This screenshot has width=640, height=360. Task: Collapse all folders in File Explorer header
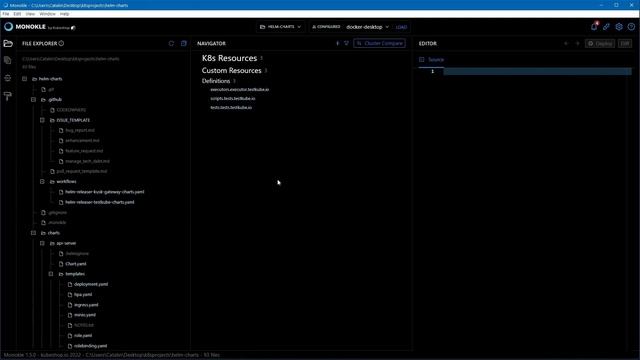click(x=184, y=43)
